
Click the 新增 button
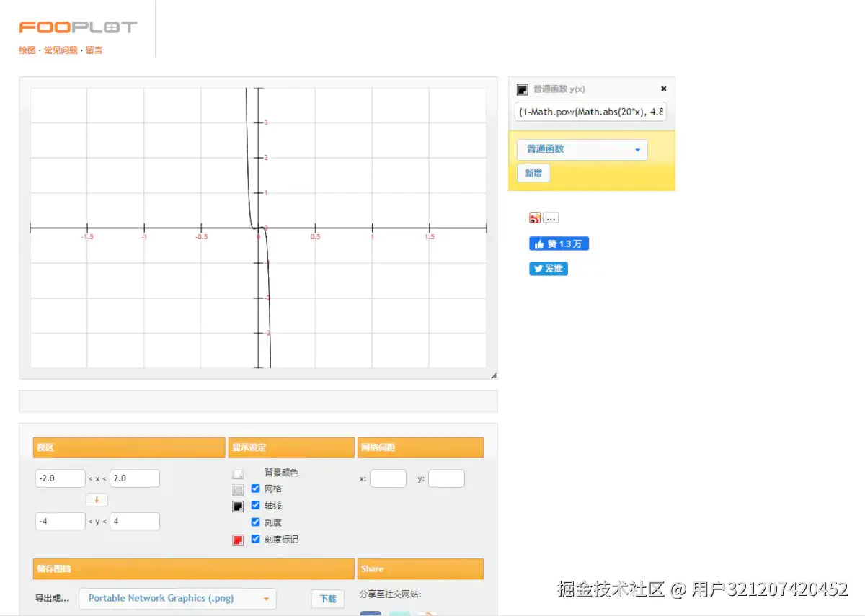(x=533, y=173)
